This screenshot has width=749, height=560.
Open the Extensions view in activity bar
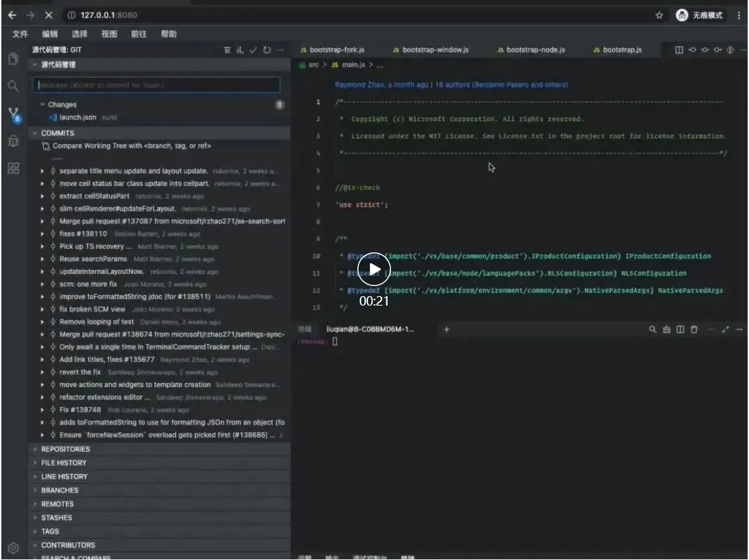point(12,168)
